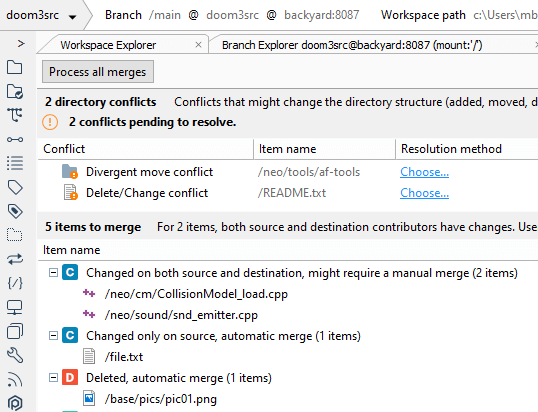Viewport: 538px width, 412px height.
Task: Select the Divergent move conflict row
Action: coord(288,172)
